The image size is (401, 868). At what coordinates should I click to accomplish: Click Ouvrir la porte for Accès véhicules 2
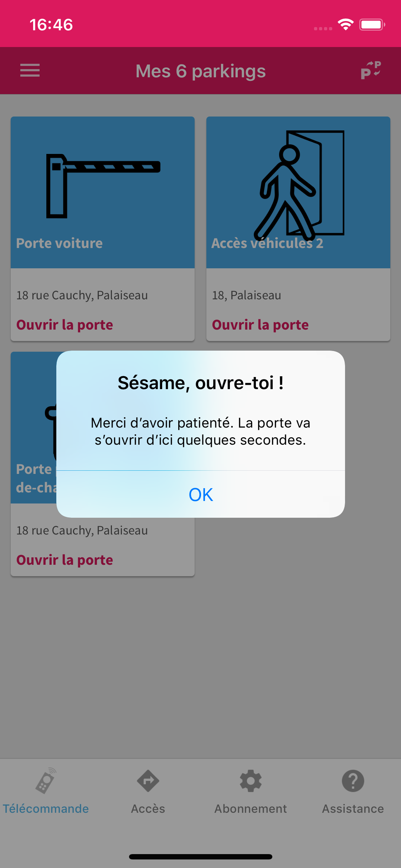click(x=260, y=325)
